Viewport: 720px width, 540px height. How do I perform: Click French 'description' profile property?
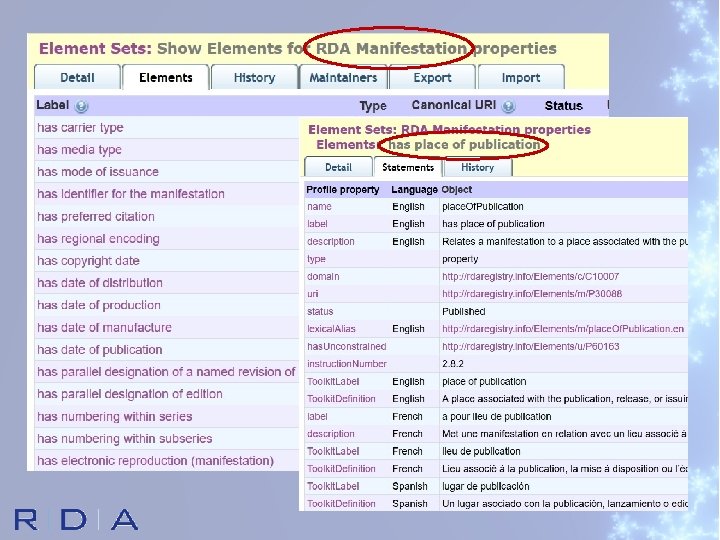[331, 434]
